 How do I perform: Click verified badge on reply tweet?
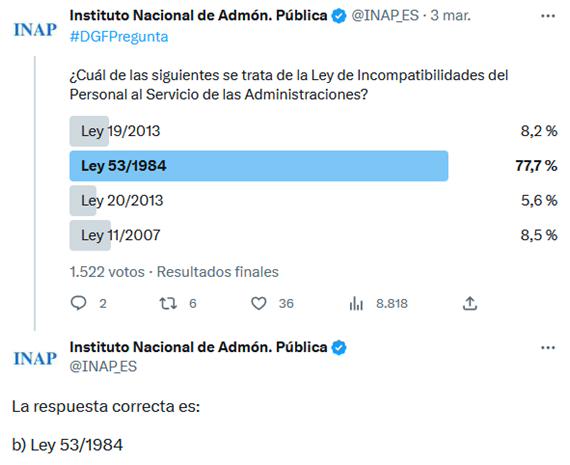coord(339,348)
